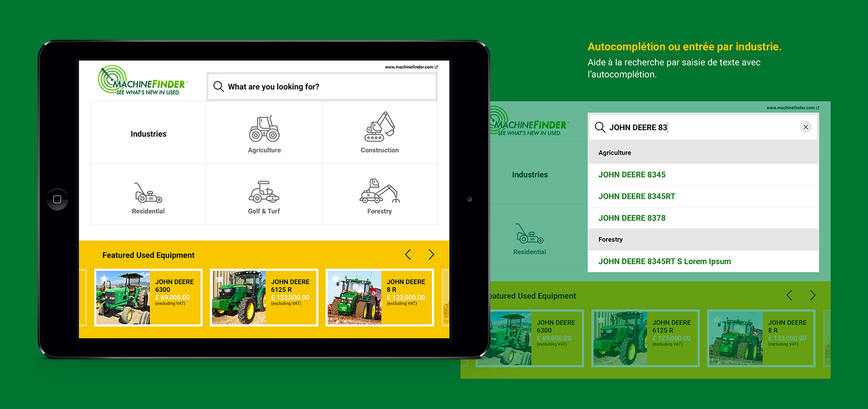Open the Agriculture tractor icon on tablet
The width and height of the screenshot is (868, 409).
coord(264,128)
